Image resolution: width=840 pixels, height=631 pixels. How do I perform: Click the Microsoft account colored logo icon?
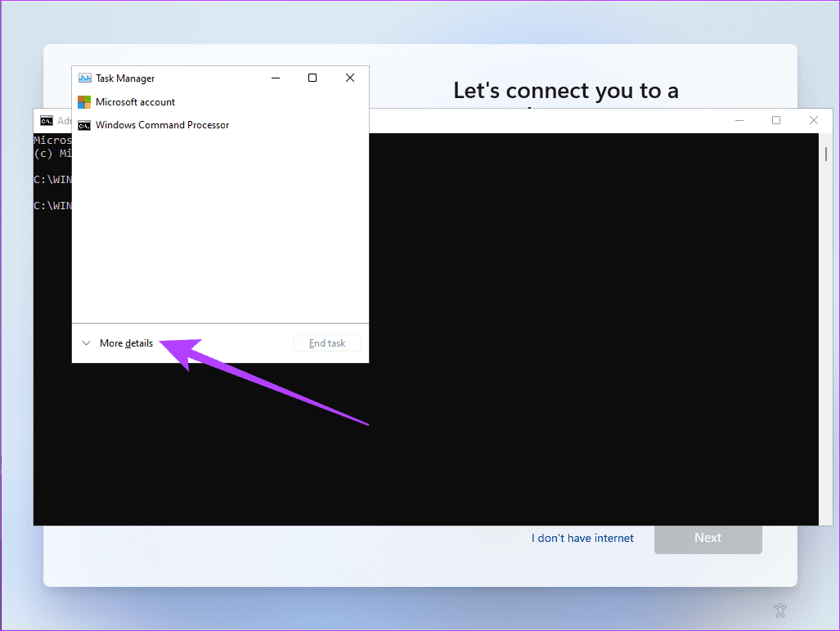coord(84,102)
